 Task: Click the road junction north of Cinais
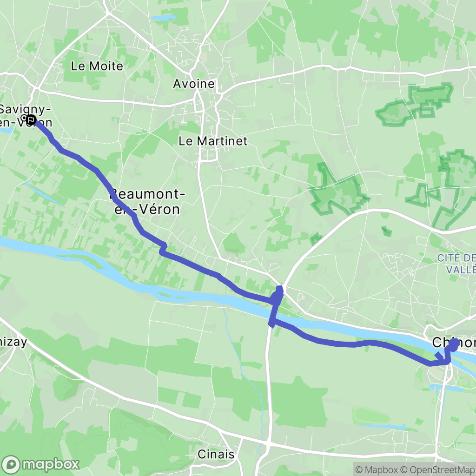click(268, 444)
